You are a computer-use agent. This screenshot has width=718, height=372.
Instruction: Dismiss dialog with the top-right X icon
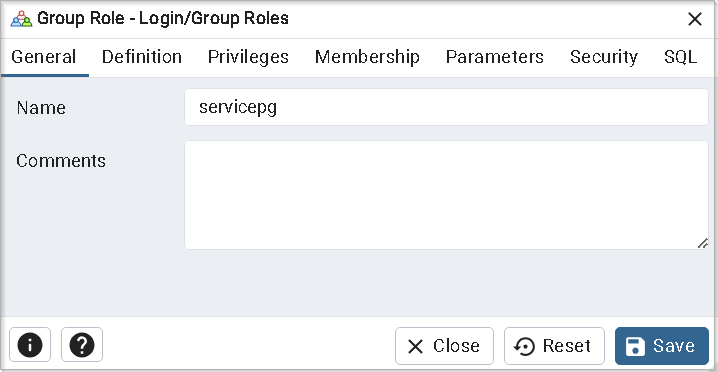coord(695,19)
